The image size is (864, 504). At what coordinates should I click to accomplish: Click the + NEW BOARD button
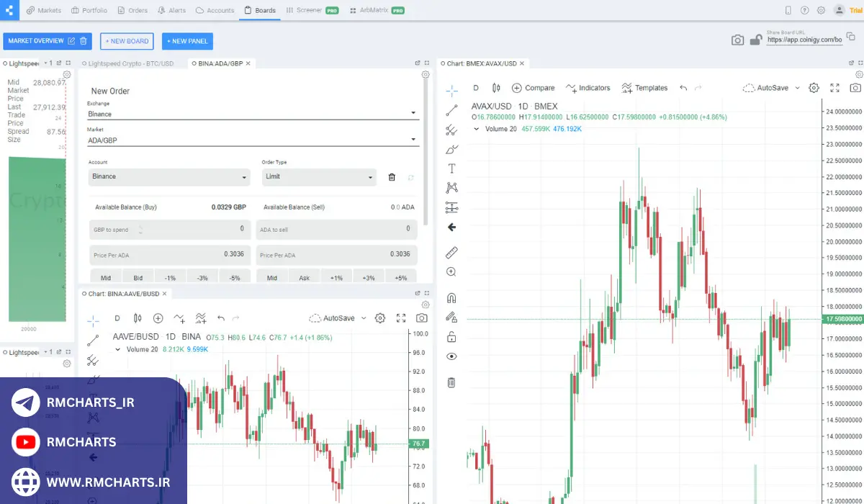point(127,41)
